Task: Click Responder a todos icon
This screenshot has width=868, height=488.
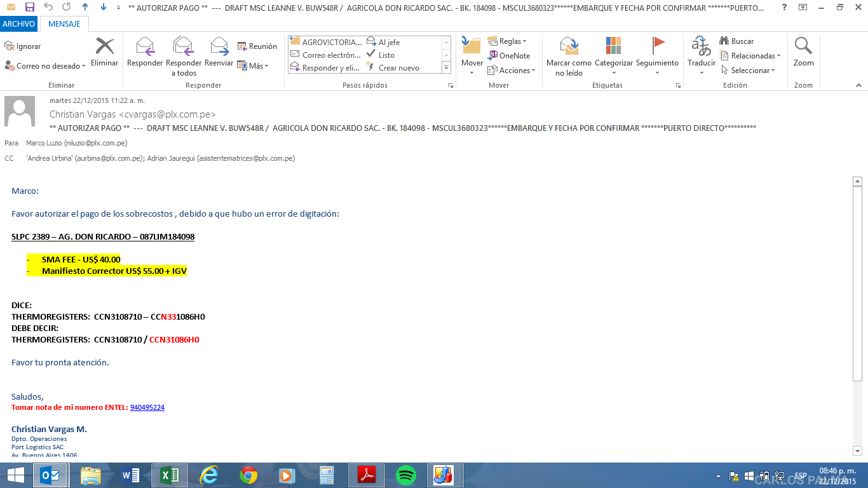Action: (183, 47)
